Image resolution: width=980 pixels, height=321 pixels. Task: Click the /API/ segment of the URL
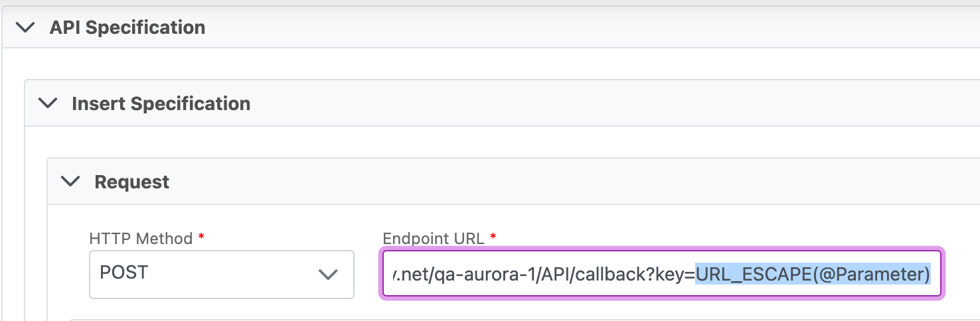tap(531, 273)
